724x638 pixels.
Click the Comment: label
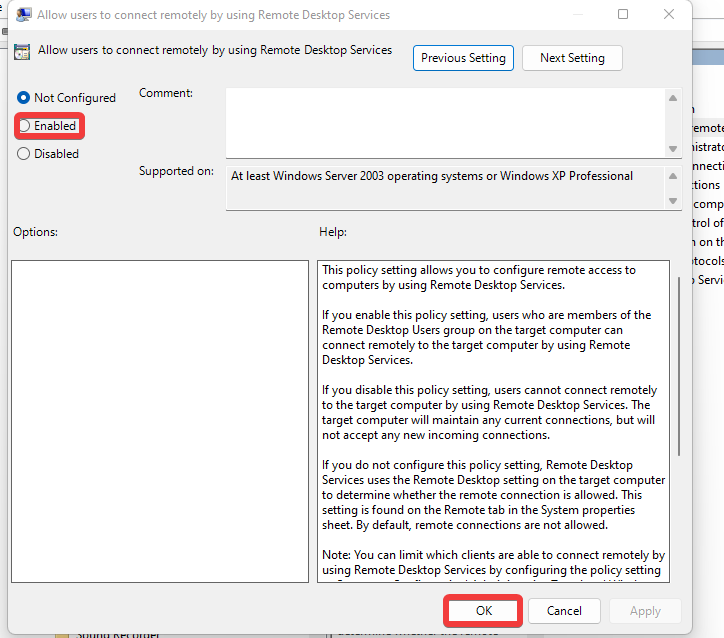166,93
